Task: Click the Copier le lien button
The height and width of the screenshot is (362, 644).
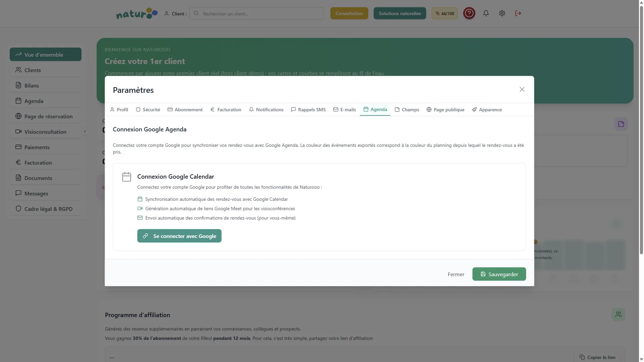Action: pos(597,357)
